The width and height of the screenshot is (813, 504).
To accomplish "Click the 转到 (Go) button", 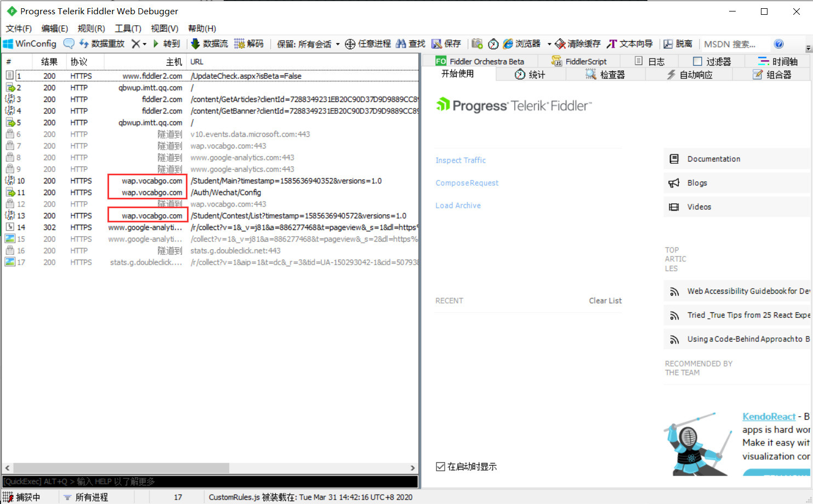I will pos(166,44).
